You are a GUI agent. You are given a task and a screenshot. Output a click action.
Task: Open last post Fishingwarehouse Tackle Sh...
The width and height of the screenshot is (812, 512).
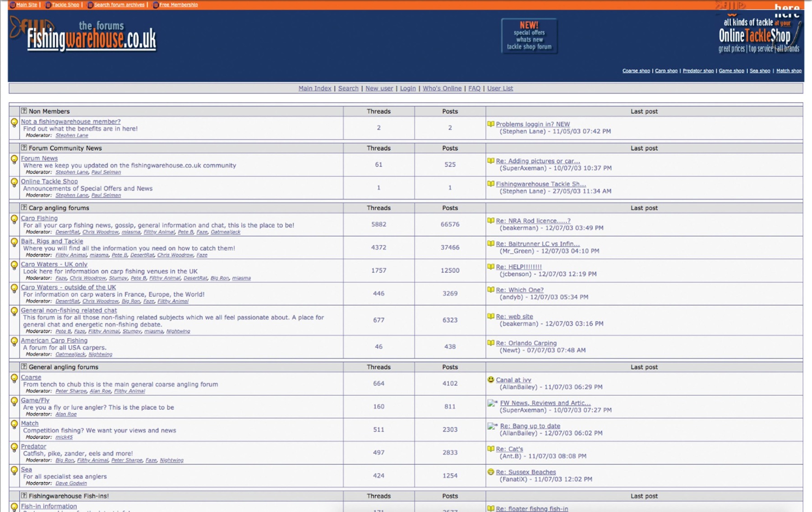pyautogui.click(x=541, y=184)
